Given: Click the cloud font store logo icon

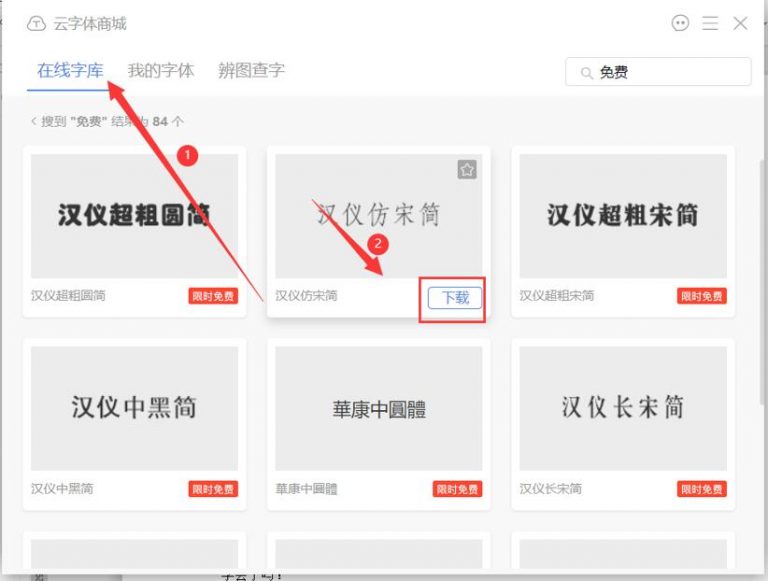Looking at the screenshot, I should 36,24.
